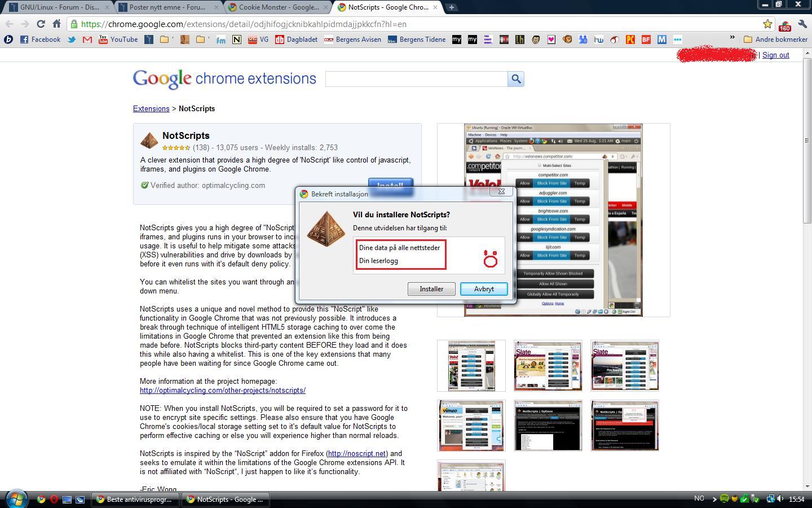Follow the Extensions breadcrumb link
This screenshot has height=508, width=812.
coord(151,109)
